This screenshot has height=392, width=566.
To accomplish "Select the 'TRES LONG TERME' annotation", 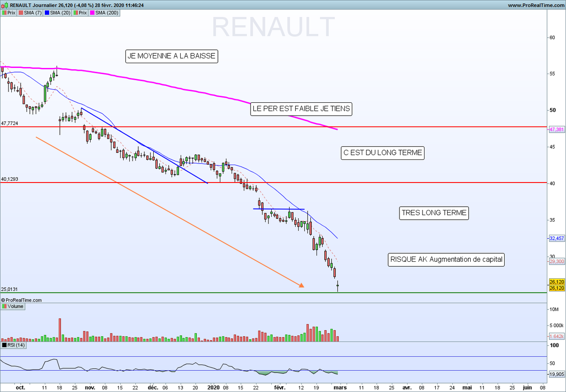I will coord(434,213).
